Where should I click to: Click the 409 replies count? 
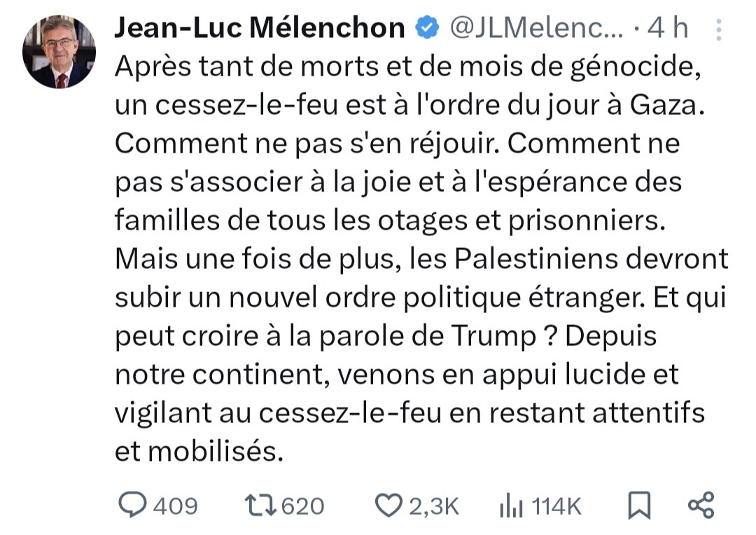pyautogui.click(x=175, y=506)
